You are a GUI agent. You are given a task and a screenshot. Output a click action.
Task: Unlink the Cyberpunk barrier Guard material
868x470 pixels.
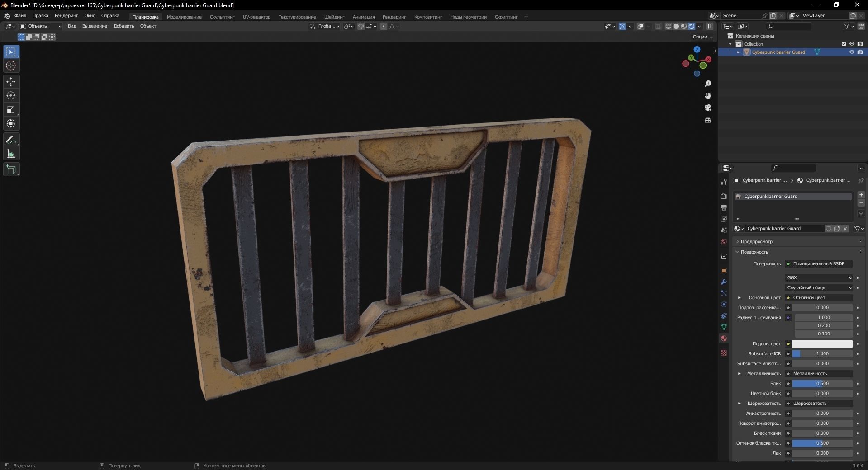[845, 229]
